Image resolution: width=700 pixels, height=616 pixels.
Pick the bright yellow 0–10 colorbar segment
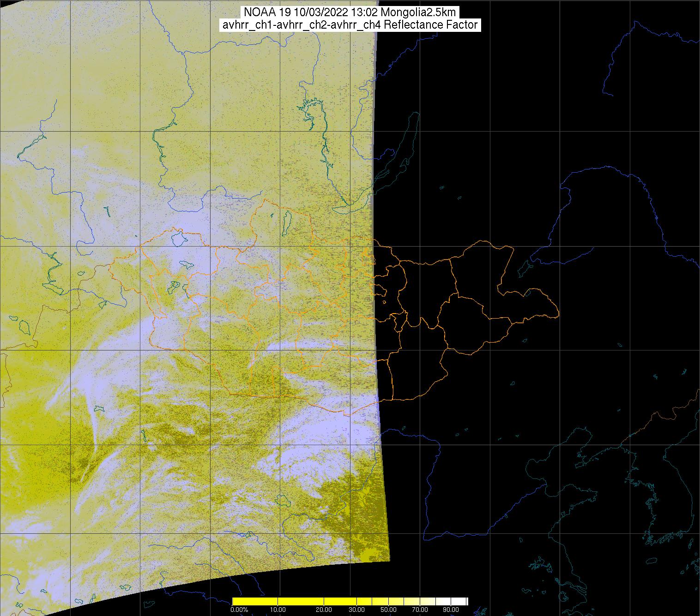(254, 601)
